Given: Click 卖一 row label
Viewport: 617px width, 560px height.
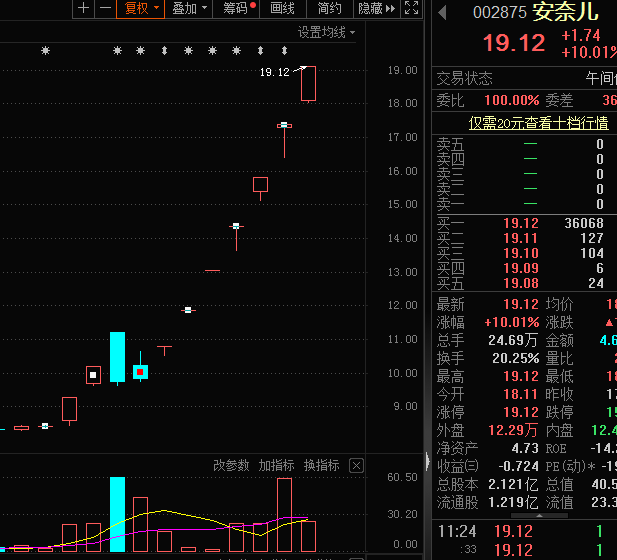Looking at the screenshot, I should (x=451, y=204).
